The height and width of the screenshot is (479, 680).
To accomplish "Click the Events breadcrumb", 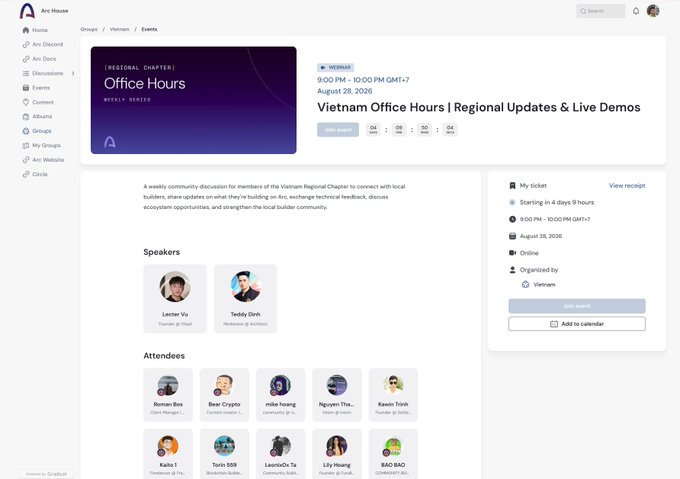I will (149, 29).
